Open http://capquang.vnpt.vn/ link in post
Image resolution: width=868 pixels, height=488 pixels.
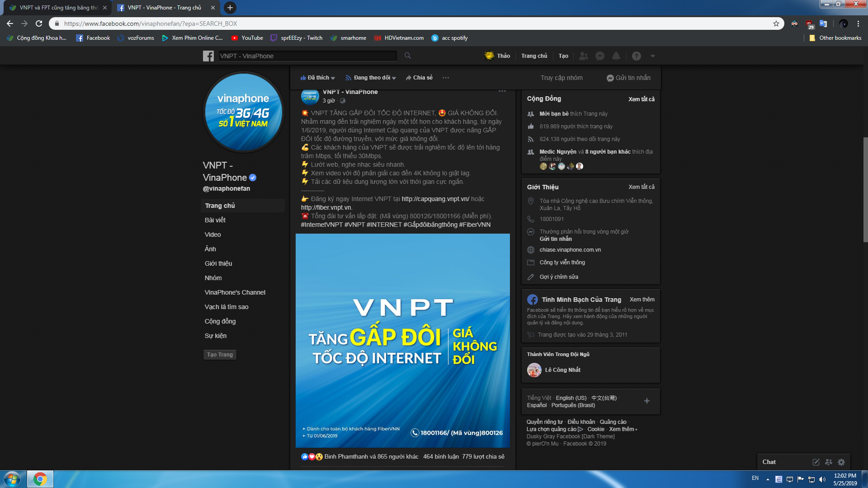[435, 199]
